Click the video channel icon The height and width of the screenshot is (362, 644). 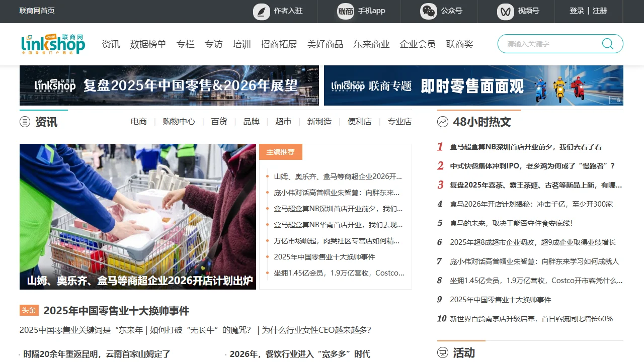pos(506,11)
